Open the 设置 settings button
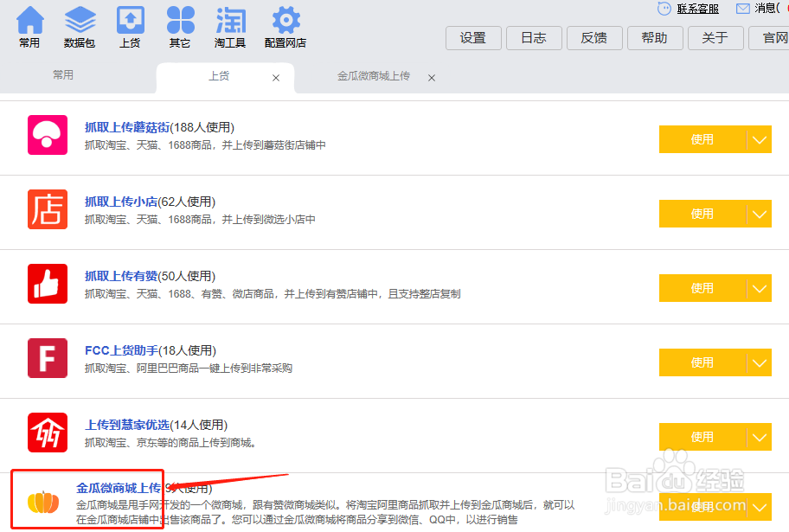The image size is (789, 532). click(x=473, y=38)
